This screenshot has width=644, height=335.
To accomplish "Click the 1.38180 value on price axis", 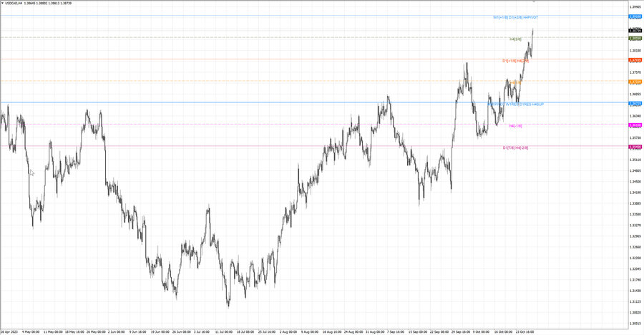I will (635, 51).
